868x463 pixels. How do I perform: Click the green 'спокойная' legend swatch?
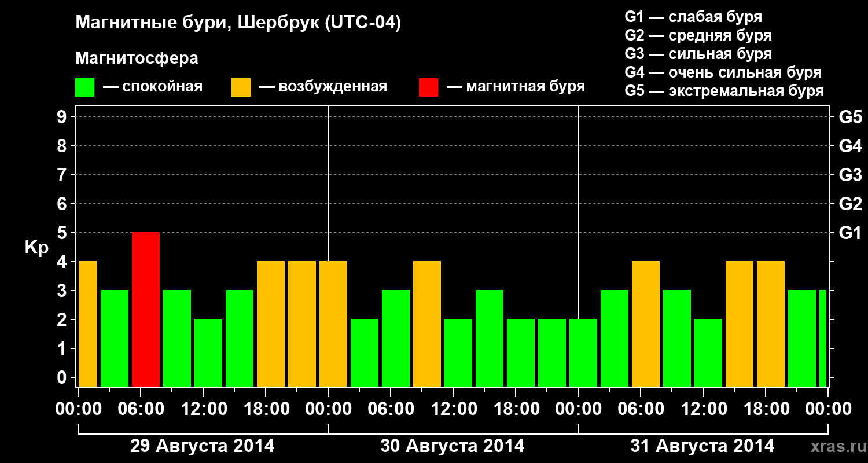[85, 87]
